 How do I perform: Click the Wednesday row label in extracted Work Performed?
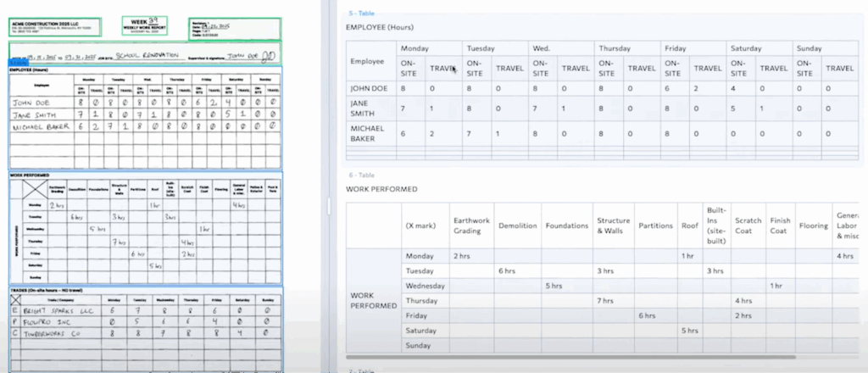(x=426, y=286)
